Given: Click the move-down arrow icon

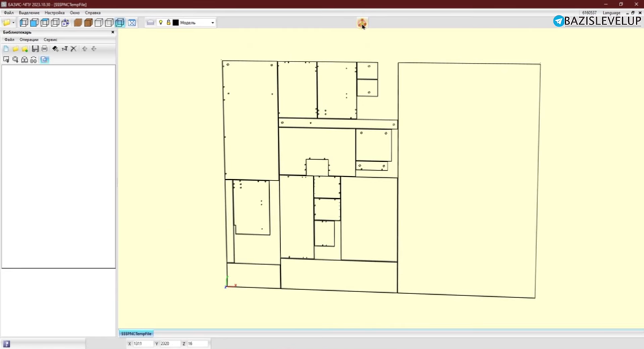Looking at the screenshot, I should [94, 49].
